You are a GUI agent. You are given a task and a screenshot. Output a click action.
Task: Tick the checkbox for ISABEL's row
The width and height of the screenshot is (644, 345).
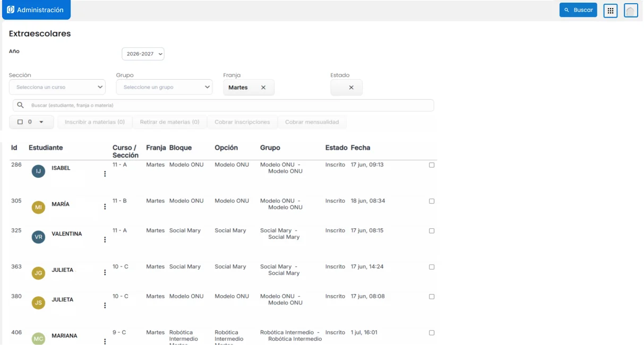pos(432,165)
